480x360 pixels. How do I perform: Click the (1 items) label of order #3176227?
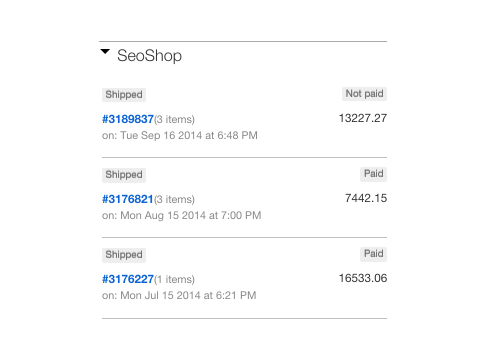(x=174, y=279)
